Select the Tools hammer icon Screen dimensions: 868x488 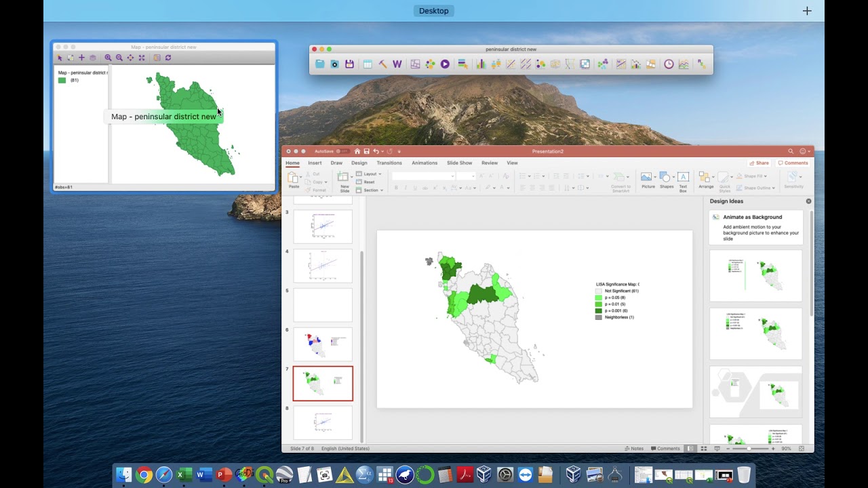click(x=382, y=64)
